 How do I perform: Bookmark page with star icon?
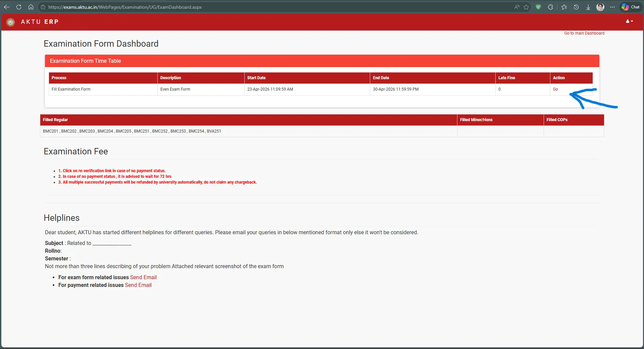coord(526,7)
